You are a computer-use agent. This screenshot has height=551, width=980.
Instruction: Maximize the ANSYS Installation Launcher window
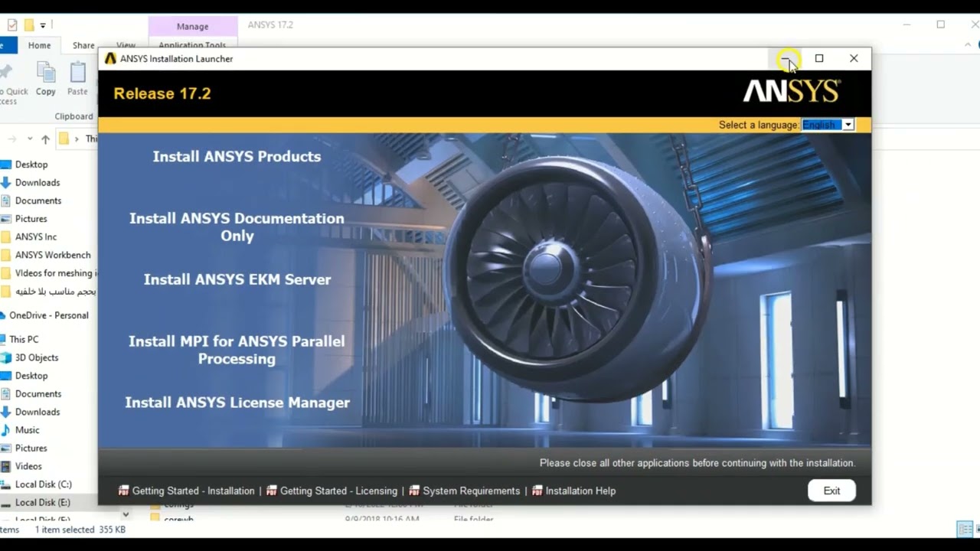[819, 58]
